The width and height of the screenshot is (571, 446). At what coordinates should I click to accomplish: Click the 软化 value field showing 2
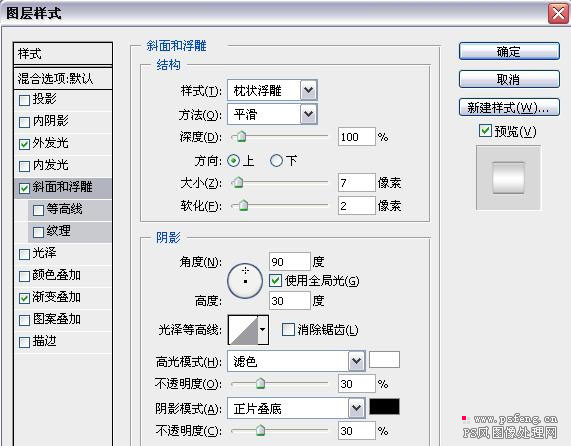(x=357, y=206)
